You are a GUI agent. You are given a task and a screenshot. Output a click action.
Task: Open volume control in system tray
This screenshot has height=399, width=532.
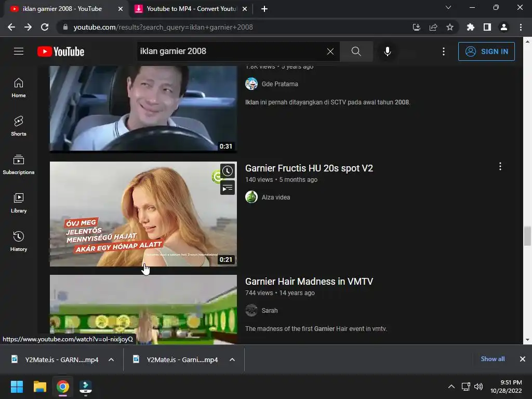click(478, 387)
